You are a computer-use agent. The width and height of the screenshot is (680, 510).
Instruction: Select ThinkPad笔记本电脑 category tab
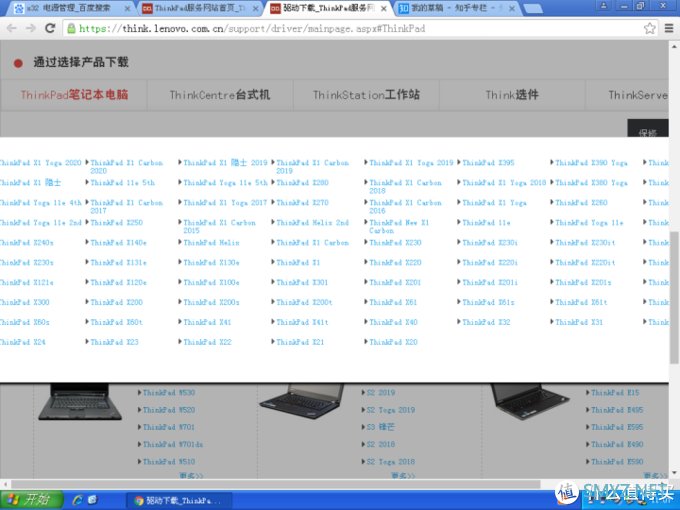click(74, 95)
